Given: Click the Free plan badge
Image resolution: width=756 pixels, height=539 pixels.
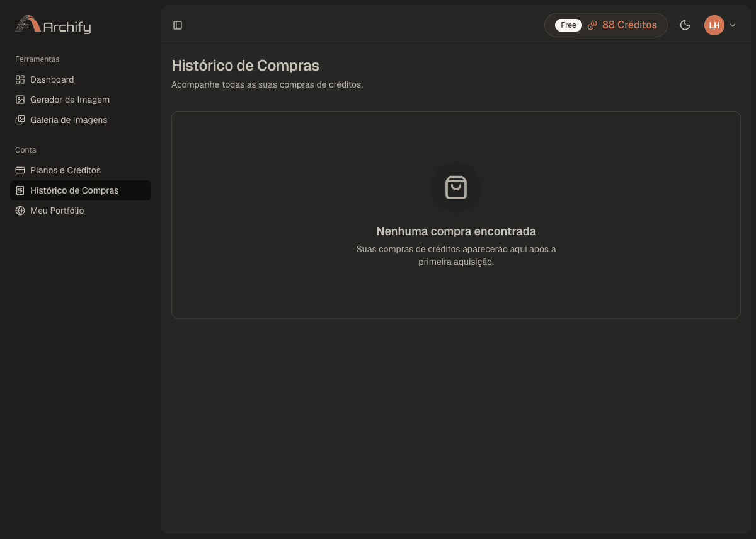Looking at the screenshot, I should tap(568, 25).
